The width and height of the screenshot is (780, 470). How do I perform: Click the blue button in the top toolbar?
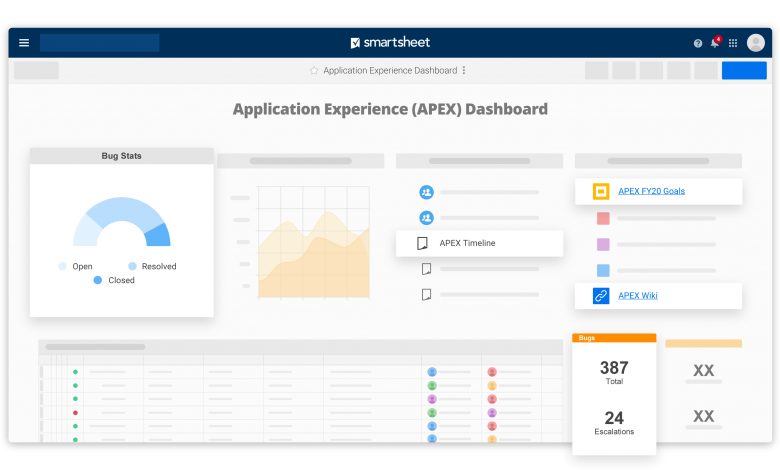pyautogui.click(x=743, y=70)
